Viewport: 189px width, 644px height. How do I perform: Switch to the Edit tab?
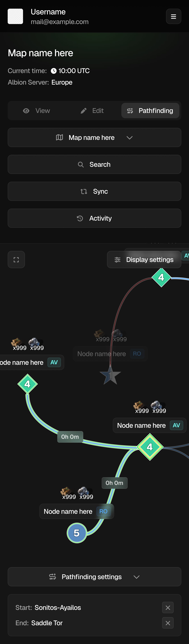point(92,111)
